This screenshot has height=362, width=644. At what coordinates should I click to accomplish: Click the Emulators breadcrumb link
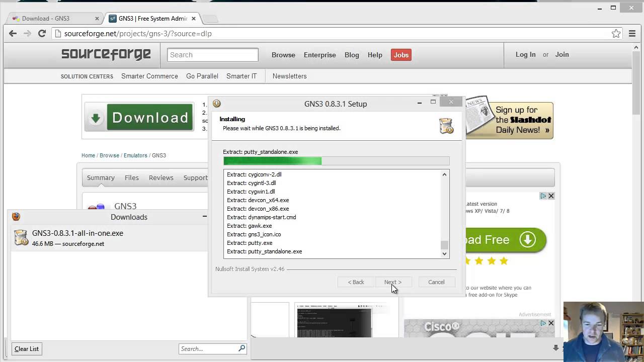pos(135,155)
